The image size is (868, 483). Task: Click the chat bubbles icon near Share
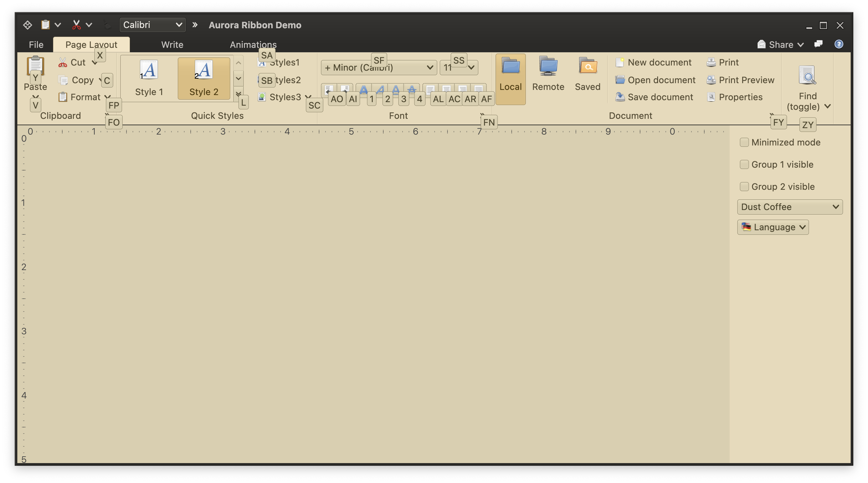818,44
